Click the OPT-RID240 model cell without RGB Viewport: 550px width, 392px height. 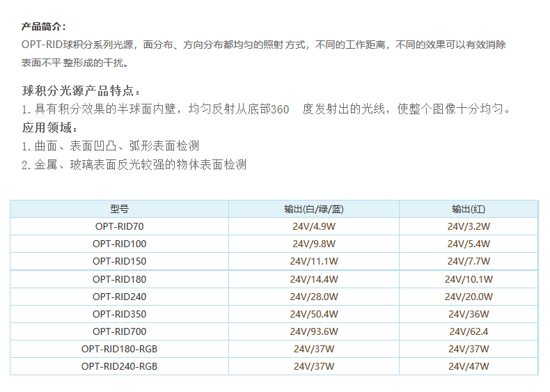pos(119,297)
